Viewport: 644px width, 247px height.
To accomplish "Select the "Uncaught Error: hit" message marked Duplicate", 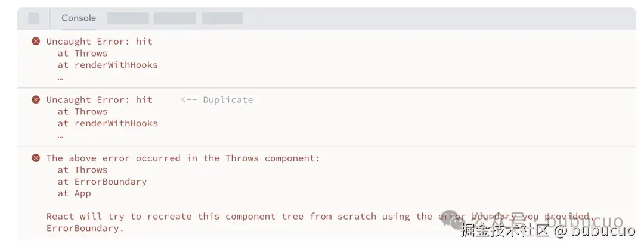I will pos(100,100).
